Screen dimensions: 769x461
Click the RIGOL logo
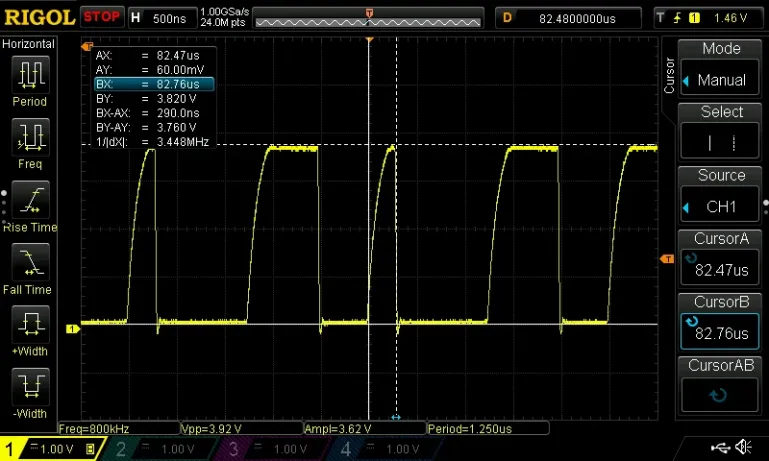(x=39, y=18)
